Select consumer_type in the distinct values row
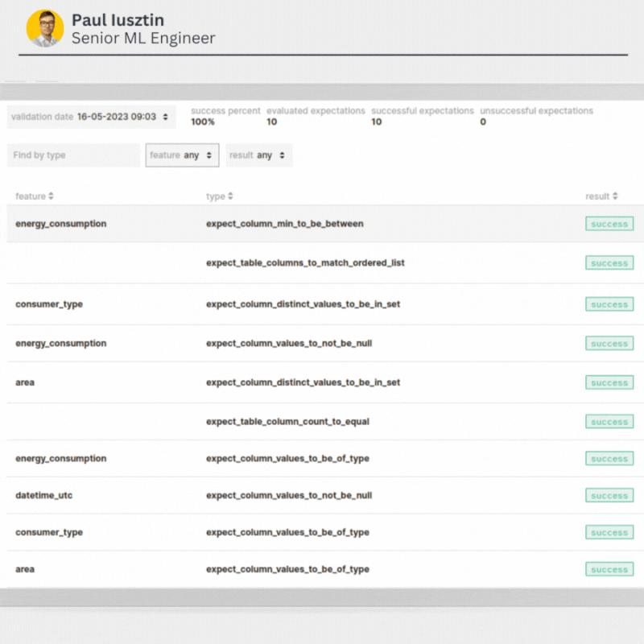644x644 pixels. click(49, 304)
